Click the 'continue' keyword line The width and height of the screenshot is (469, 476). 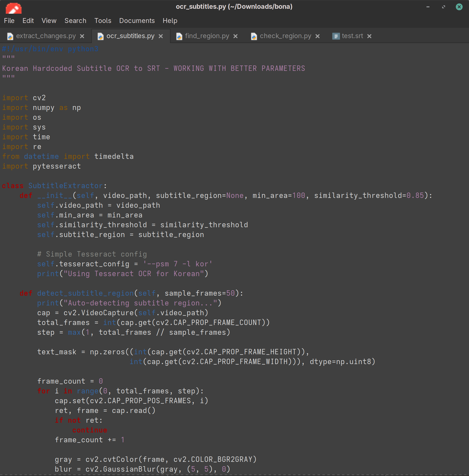pos(90,430)
